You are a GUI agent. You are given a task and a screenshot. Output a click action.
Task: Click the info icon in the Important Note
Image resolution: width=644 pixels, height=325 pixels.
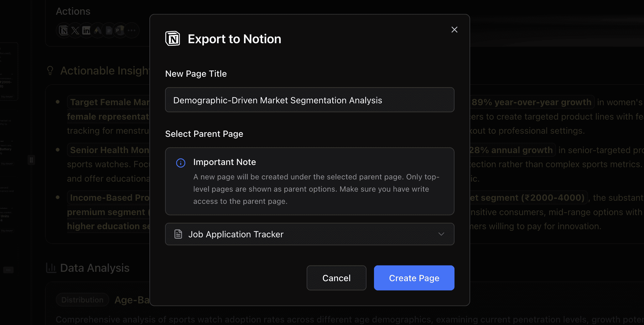tap(180, 163)
